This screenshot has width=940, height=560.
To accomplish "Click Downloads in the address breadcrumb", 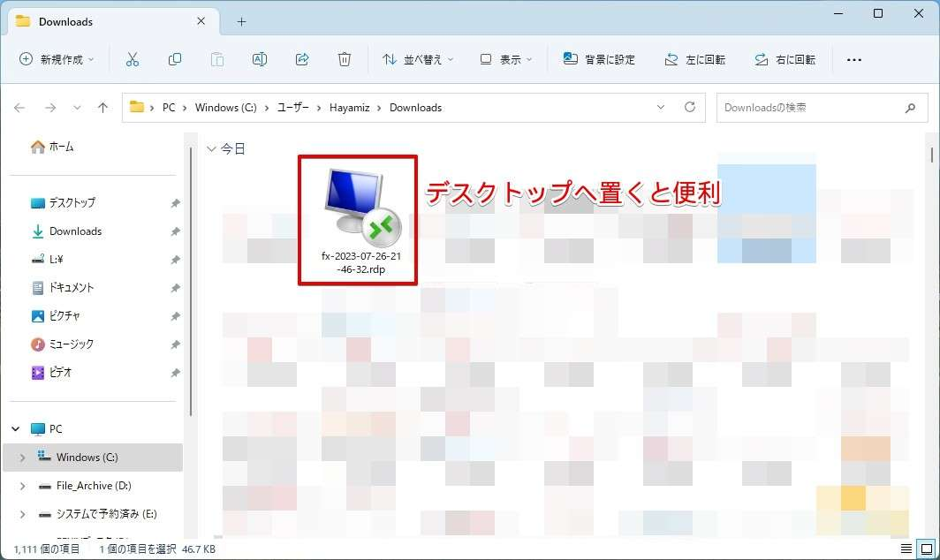I will (x=415, y=108).
